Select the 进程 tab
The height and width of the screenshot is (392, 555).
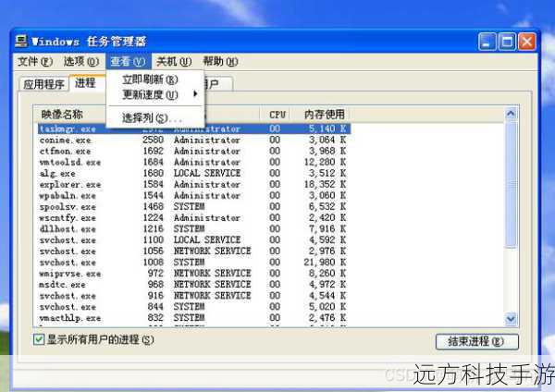point(86,83)
